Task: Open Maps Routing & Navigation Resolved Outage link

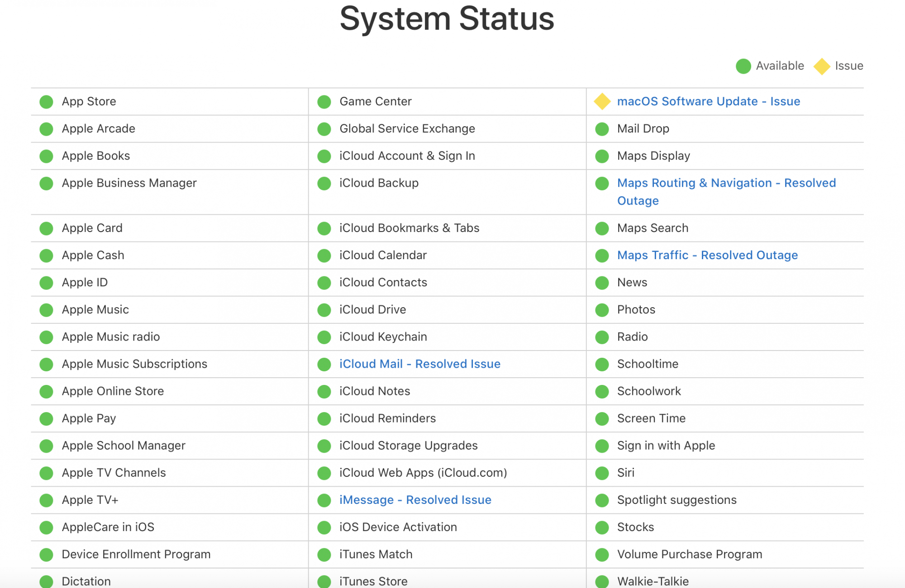Action: click(x=726, y=183)
